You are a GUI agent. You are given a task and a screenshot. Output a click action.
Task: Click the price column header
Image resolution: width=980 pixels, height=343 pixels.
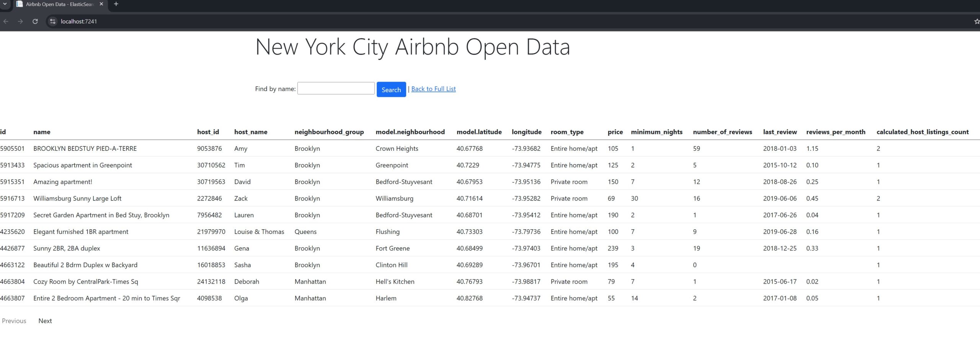615,132
